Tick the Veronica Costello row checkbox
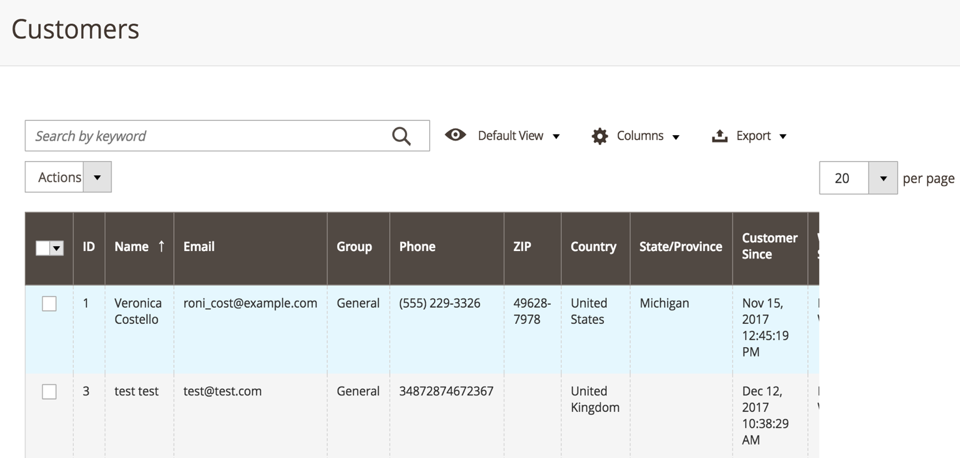This screenshot has height=458, width=960. click(49, 303)
